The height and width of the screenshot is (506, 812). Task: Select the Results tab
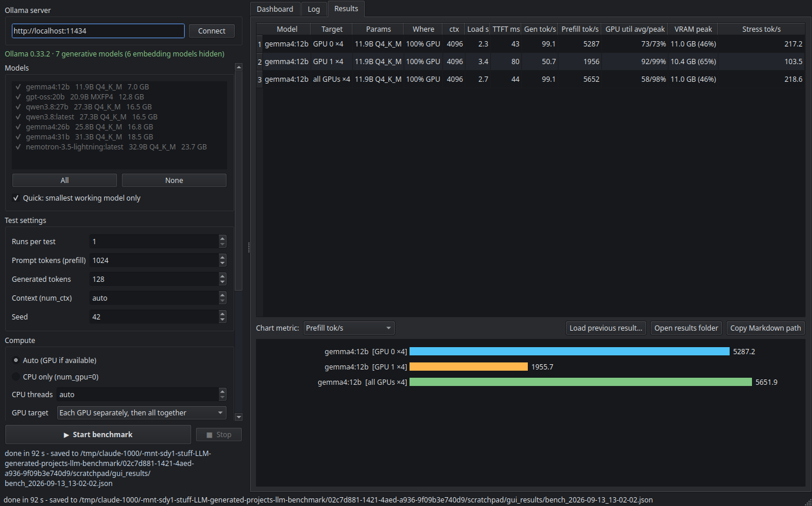tap(346, 9)
